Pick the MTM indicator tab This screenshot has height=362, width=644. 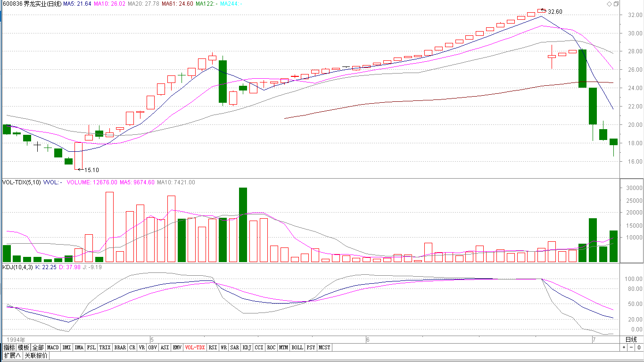click(x=283, y=347)
